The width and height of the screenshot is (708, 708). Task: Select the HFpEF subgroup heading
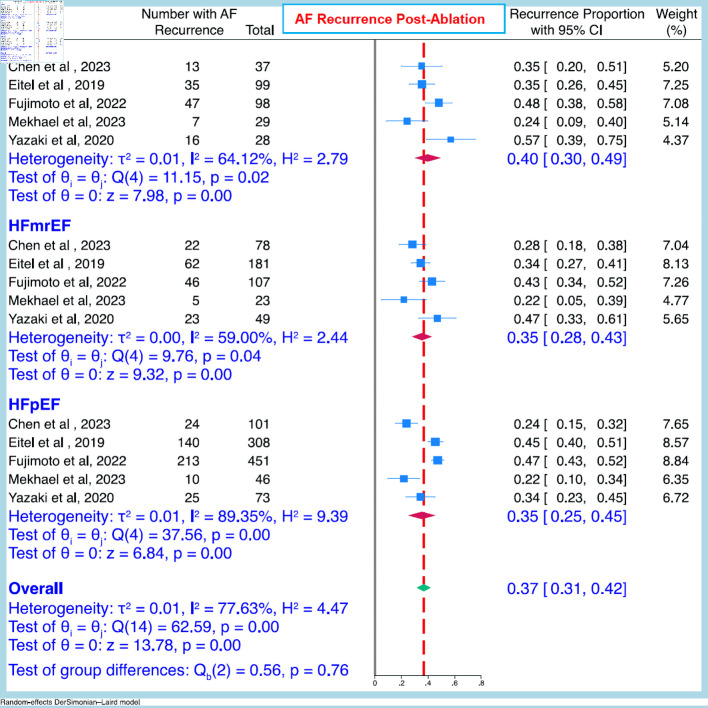pos(34,403)
